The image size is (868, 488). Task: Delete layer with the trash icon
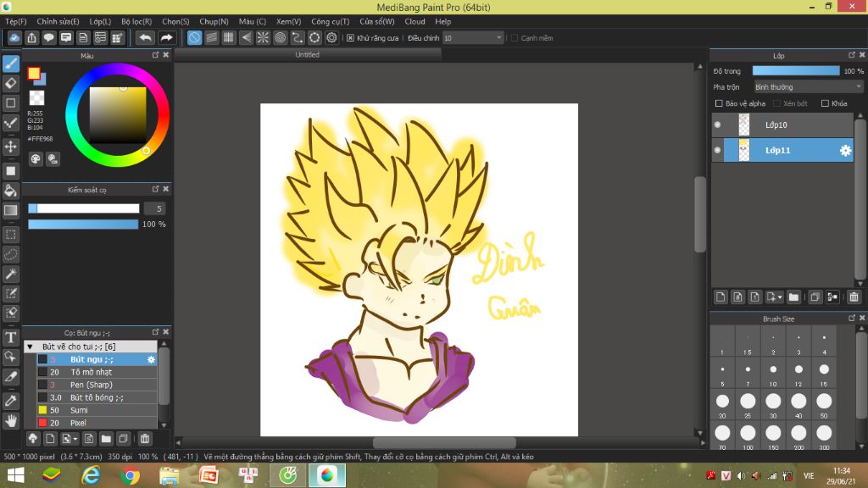(x=854, y=297)
